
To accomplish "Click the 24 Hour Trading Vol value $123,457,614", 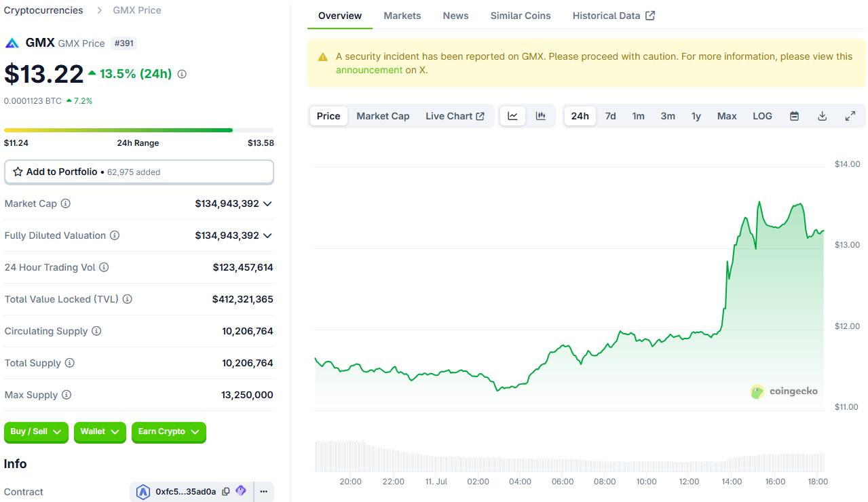I will tap(243, 267).
